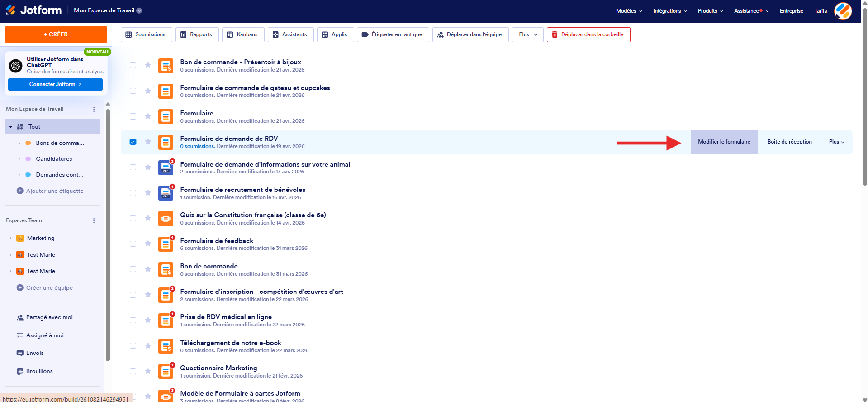Click the plus icon for Ajouter une étiquette

click(x=20, y=191)
